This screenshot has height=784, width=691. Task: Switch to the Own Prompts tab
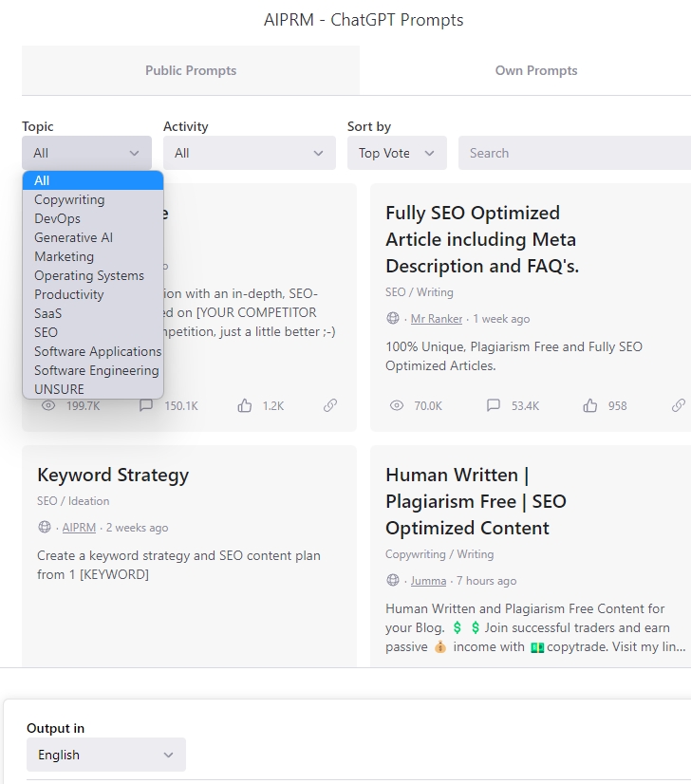pos(536,70)
